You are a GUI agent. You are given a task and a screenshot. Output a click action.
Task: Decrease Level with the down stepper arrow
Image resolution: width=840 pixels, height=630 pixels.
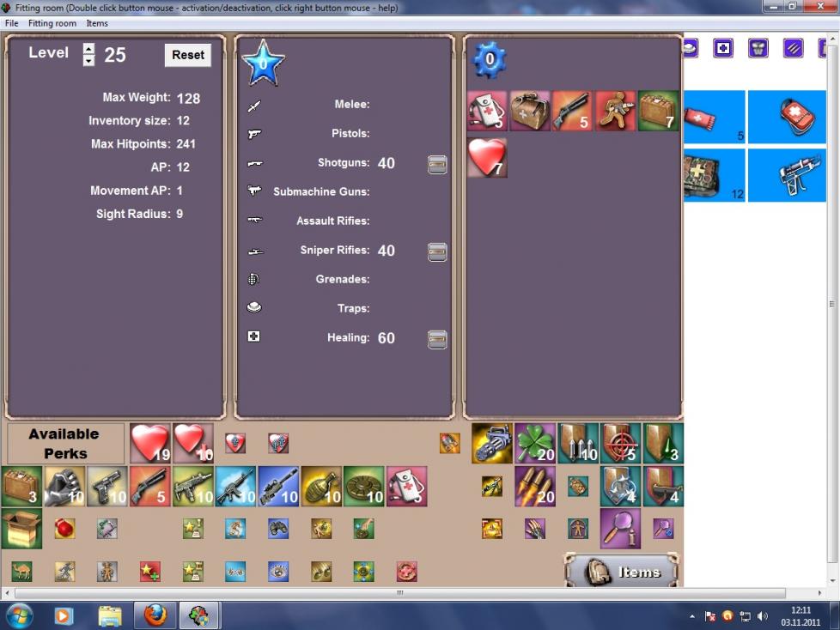pyautogui.click(x=88, y=61)
